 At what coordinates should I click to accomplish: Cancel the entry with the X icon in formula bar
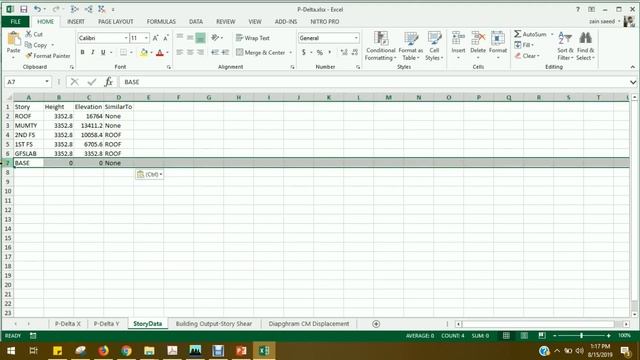(x=74, y=82)
